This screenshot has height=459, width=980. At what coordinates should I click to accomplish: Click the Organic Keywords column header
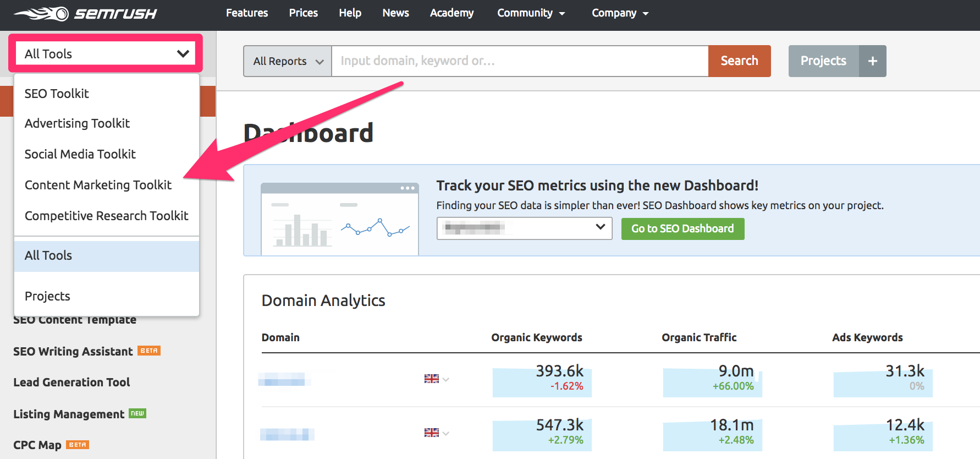pos(537,337)
